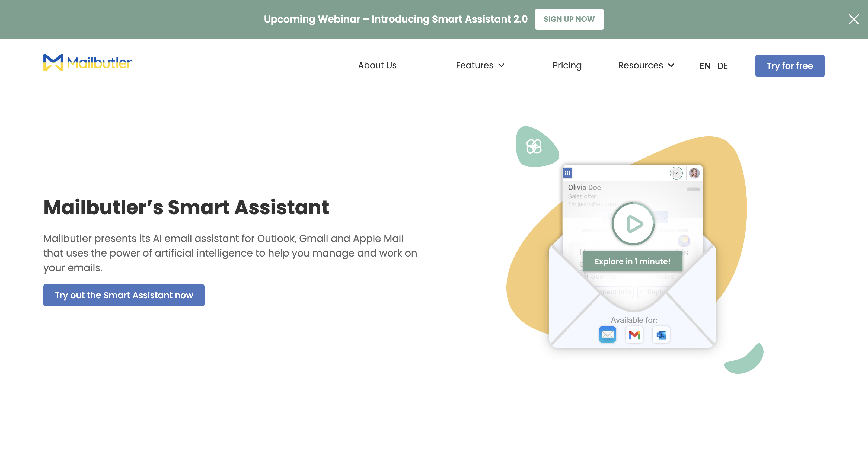Viewport: 868px width, 461px height.
Task: Navigate to the Pricing page
Action: [567, 65]
